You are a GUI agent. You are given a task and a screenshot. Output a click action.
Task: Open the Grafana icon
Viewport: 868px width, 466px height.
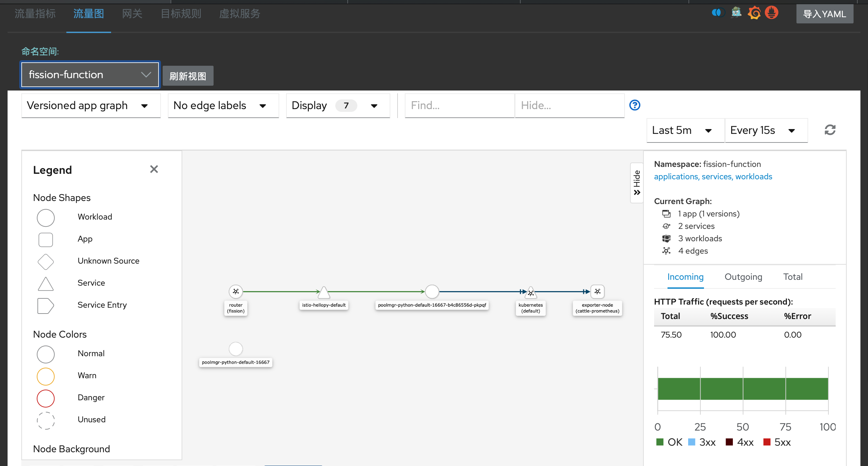coord(754,13)
